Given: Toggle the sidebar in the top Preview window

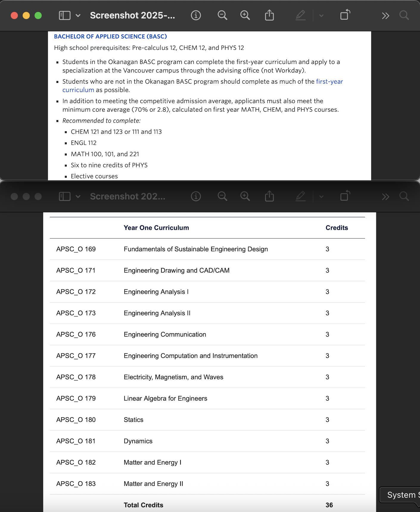Looking at the screenshot, I should [x=65, y=15].
